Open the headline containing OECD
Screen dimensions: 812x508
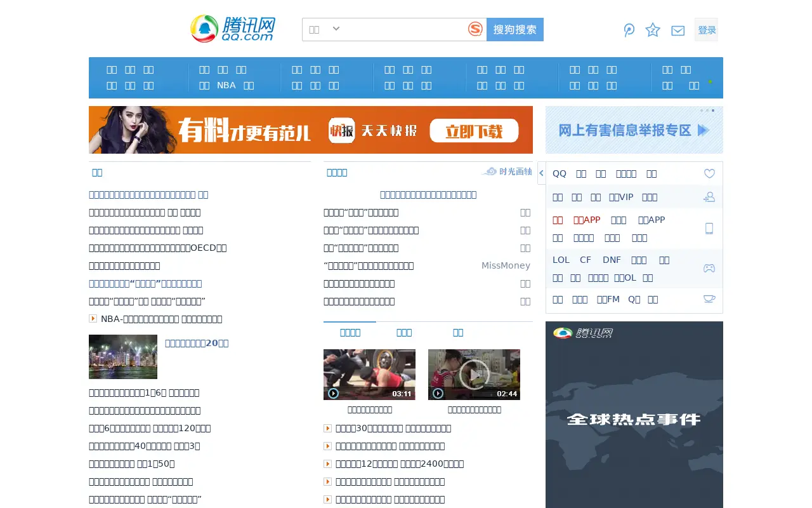(x=157, y=248)
